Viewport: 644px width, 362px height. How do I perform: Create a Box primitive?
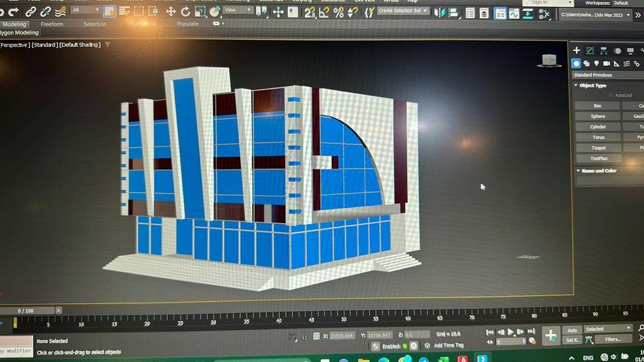pyautogui.click(x=597, y=106)
